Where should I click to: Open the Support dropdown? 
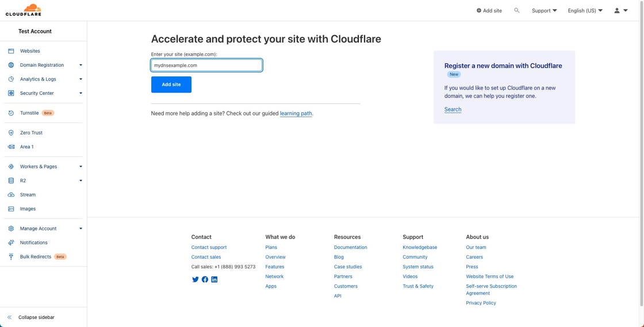click(544, 11)
